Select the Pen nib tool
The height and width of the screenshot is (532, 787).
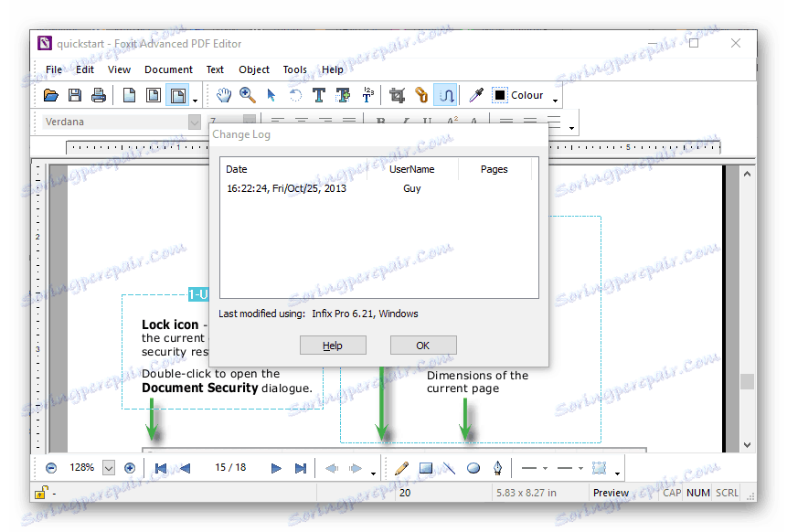click(497, 468)
